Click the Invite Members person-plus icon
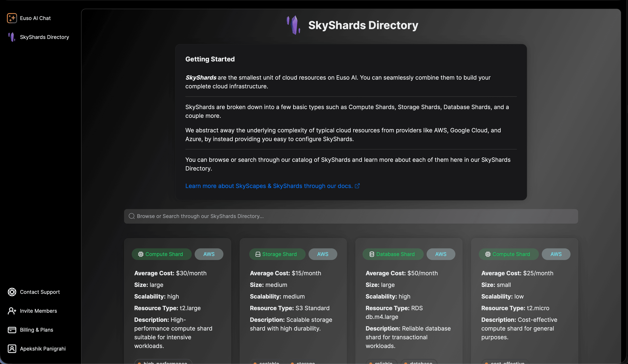The image size is (628, 364). tap(12, 311)
